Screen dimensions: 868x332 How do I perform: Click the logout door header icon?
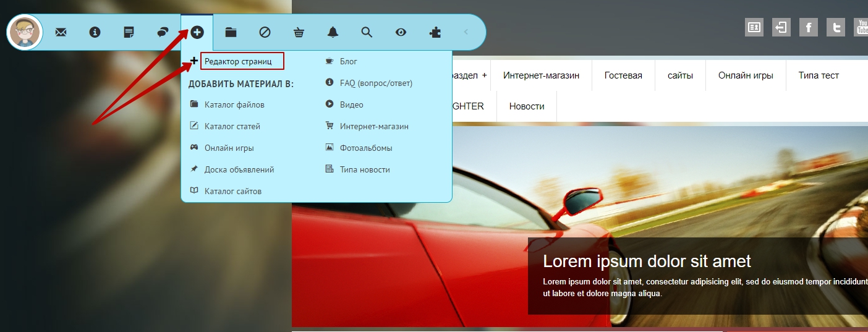tap(781, 27)
